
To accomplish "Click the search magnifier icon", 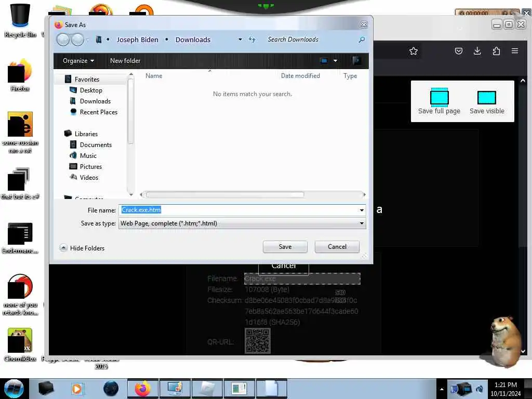I will [x=362, y=39].
